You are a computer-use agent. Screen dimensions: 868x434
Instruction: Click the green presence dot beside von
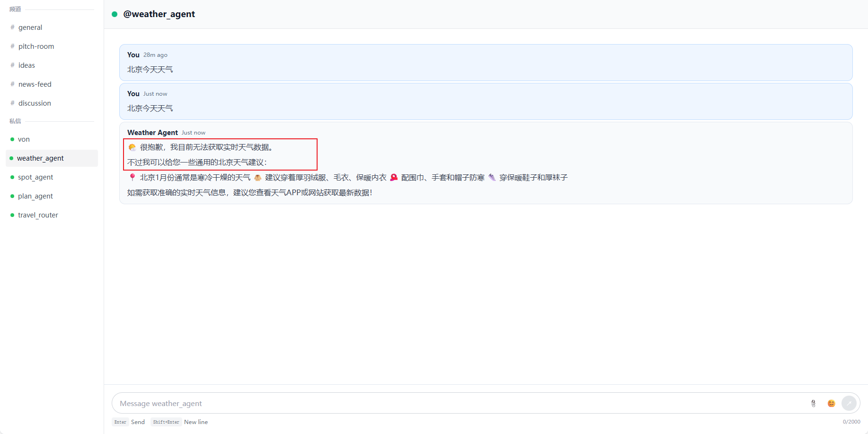click(12, 139)
